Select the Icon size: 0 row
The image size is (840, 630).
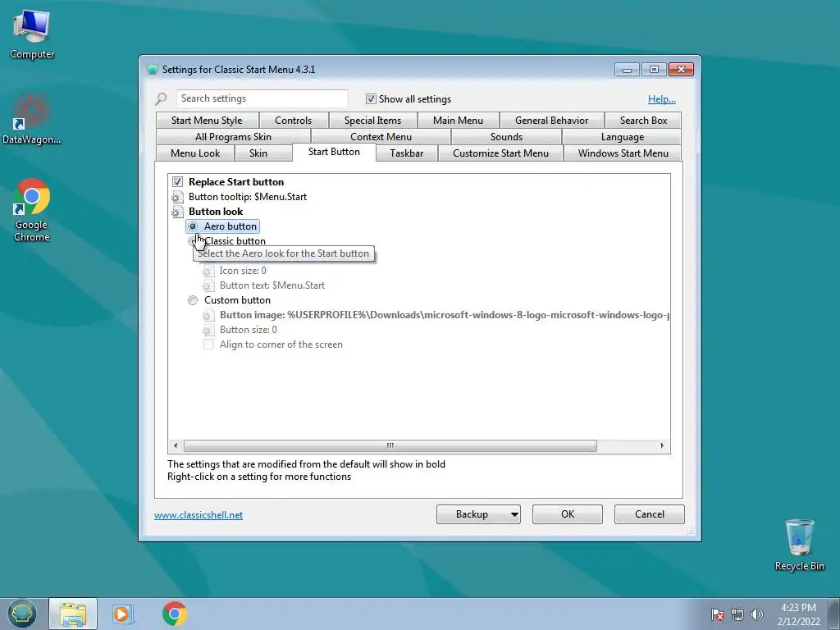point(243,271)
